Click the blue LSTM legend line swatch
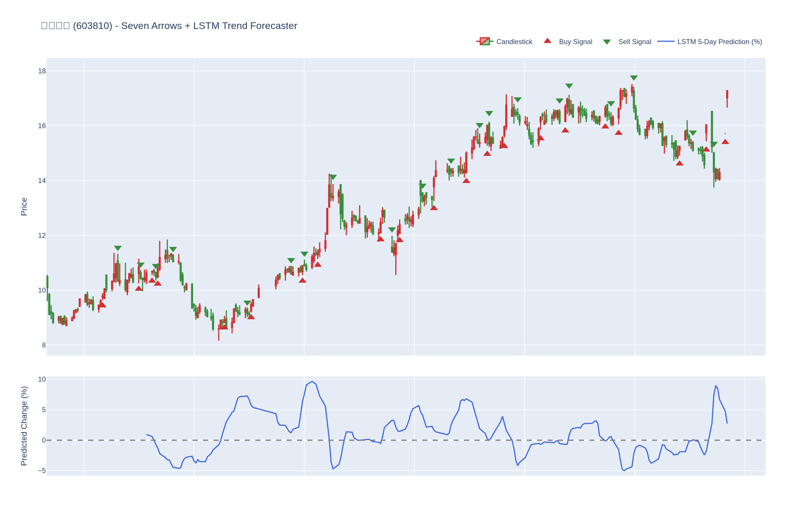This screenshot has width=812, height=522. [x=666, y=41]
